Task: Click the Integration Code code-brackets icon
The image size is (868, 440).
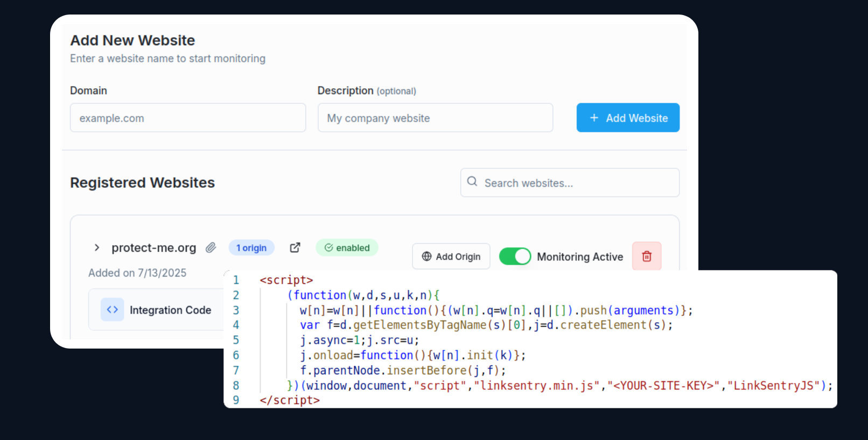Action: [x=113, y=310]
